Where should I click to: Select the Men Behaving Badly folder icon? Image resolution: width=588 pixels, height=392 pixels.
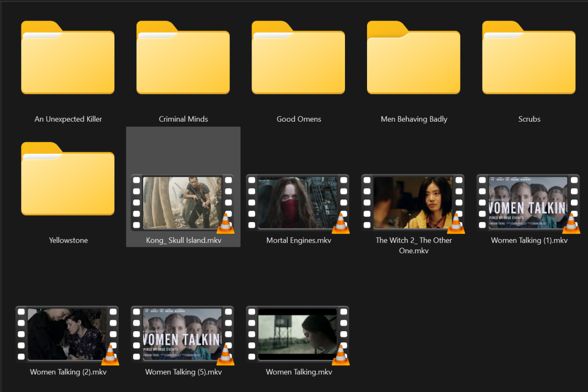(414, 57)
